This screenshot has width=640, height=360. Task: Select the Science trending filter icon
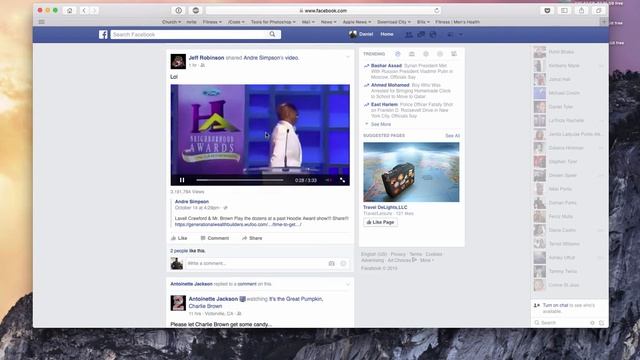point(426,54)
